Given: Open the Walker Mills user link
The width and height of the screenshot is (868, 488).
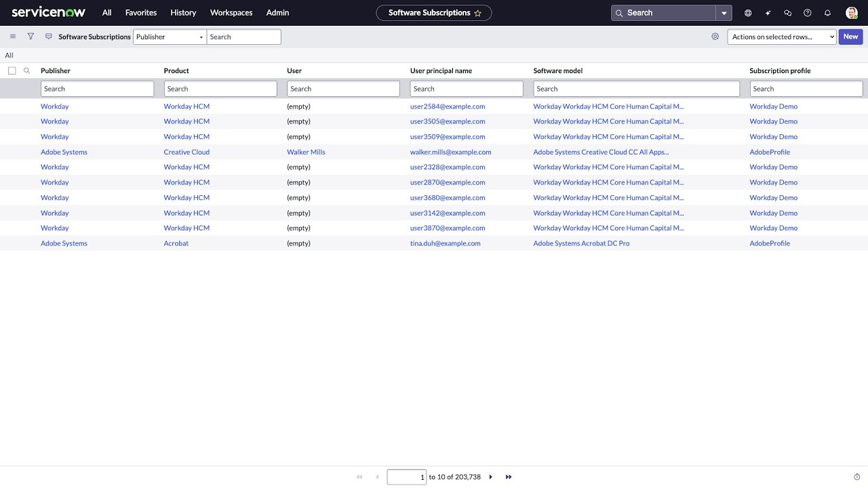Looking at the screenshot, I should click(306, 152).
